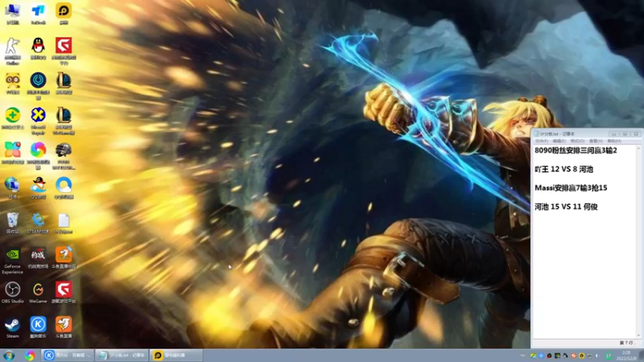Viewport: 644px width, 362px height.
Task: Open Notepad's Format menu
Action: 577,141
